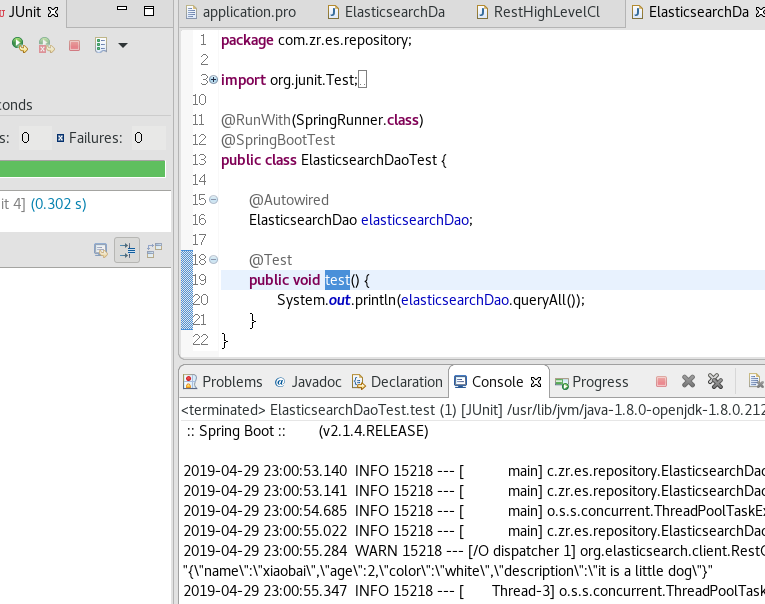Click 'queryAll()' in line 20
765x604 pixels.
[544, 300]
